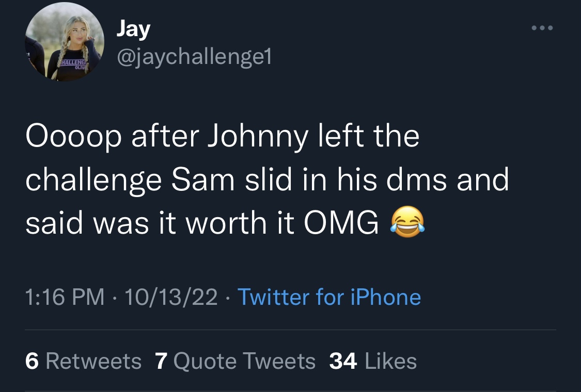Tap OMG in the tweet text
This screenshot has width=581, height=392.
tap(341, 223)
